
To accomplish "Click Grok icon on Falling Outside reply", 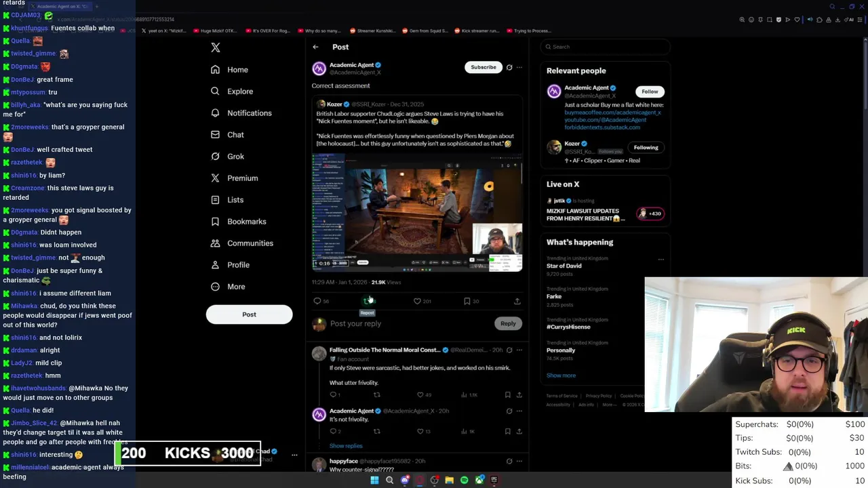I will 509,350.
